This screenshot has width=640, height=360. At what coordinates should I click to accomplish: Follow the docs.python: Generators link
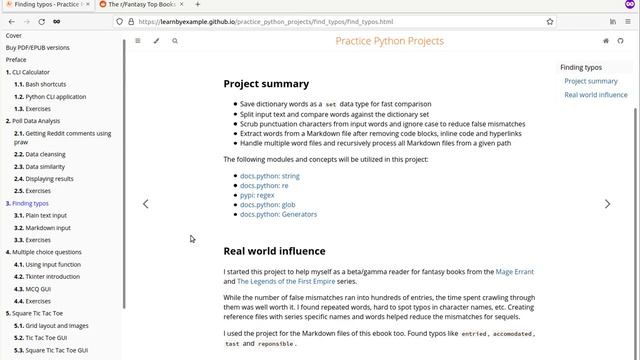click(278, 214)
